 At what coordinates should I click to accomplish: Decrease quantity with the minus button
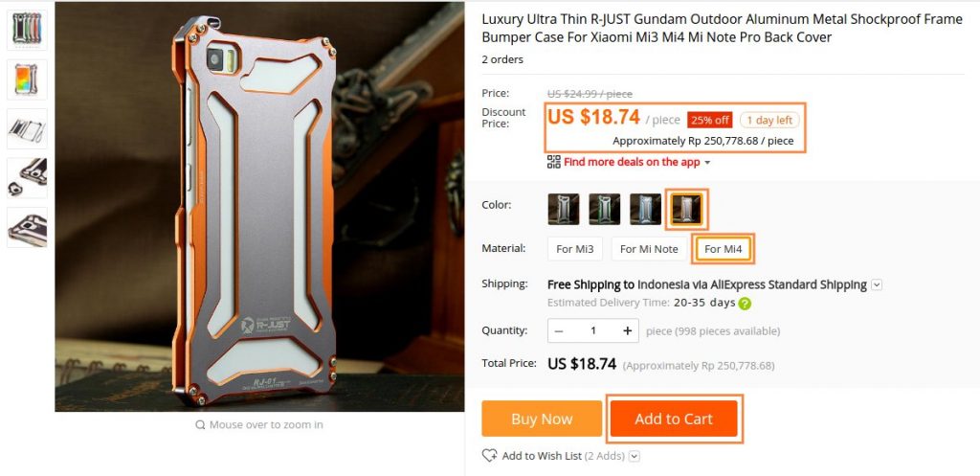[x=559, y=330]
